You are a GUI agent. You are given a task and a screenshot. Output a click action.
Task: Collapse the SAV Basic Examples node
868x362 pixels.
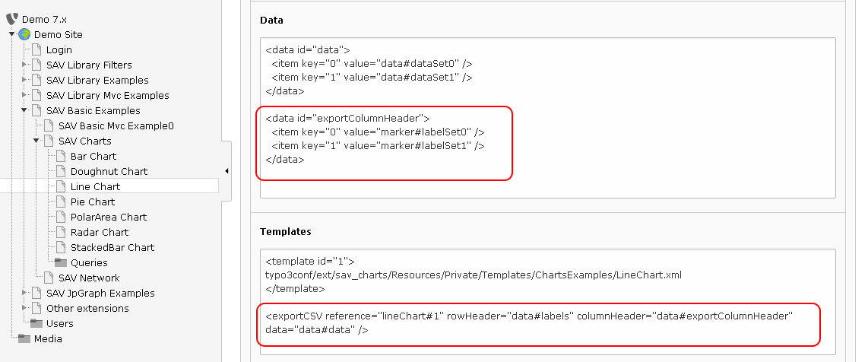coord(24,110)
